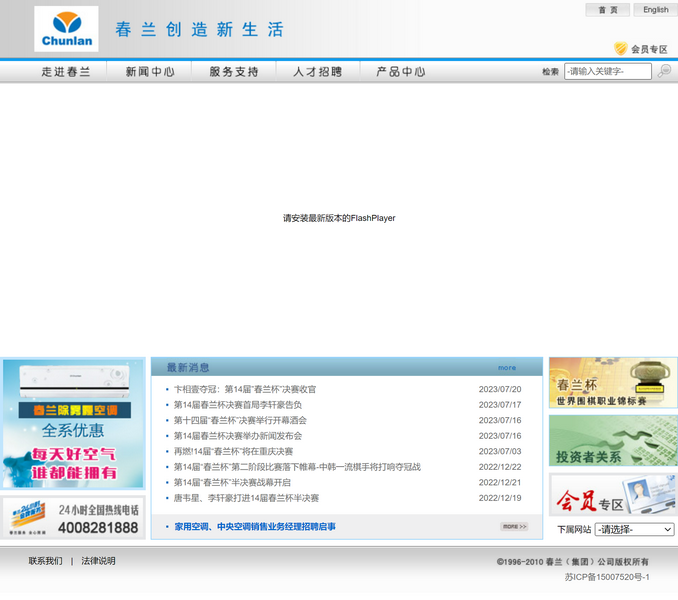Expand the 下属网站 dropdown
The image size is (678, 600).
[634, 529]
